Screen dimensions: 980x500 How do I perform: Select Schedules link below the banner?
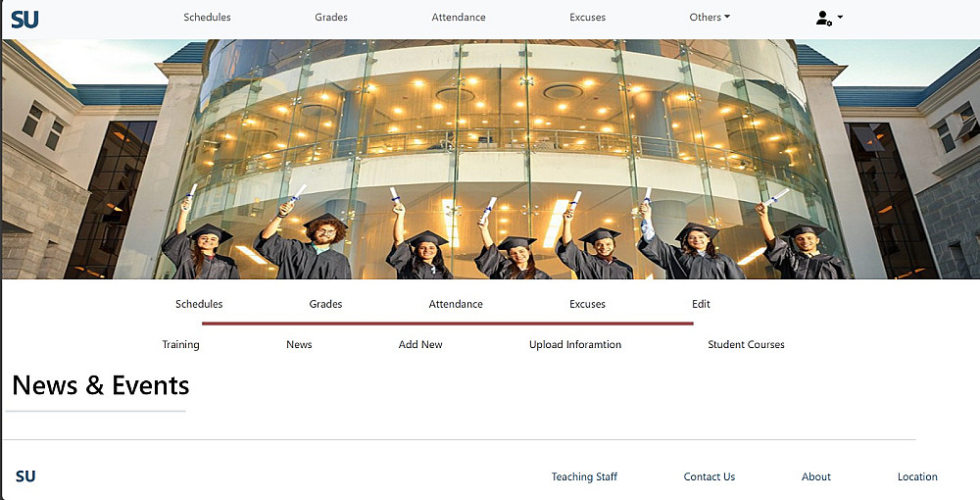(199, 304)
